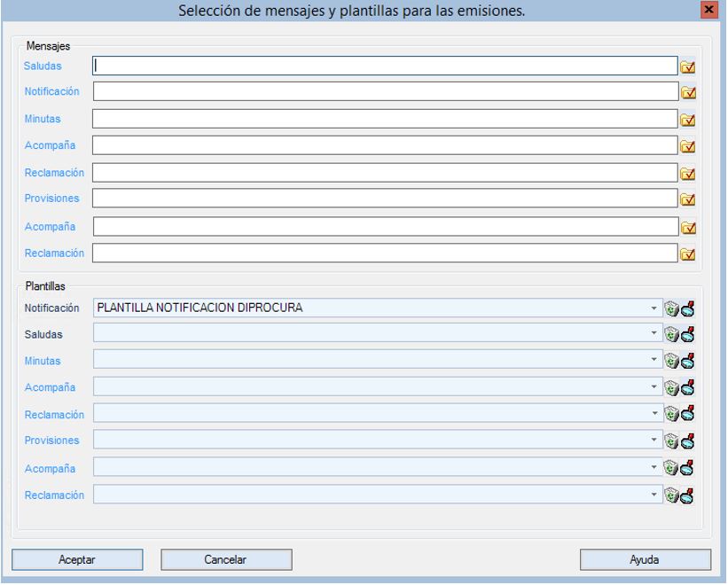Expand the Minutas plantilla combo box
Viewport: 728px width, 585px height.
[x=655, y=361]
